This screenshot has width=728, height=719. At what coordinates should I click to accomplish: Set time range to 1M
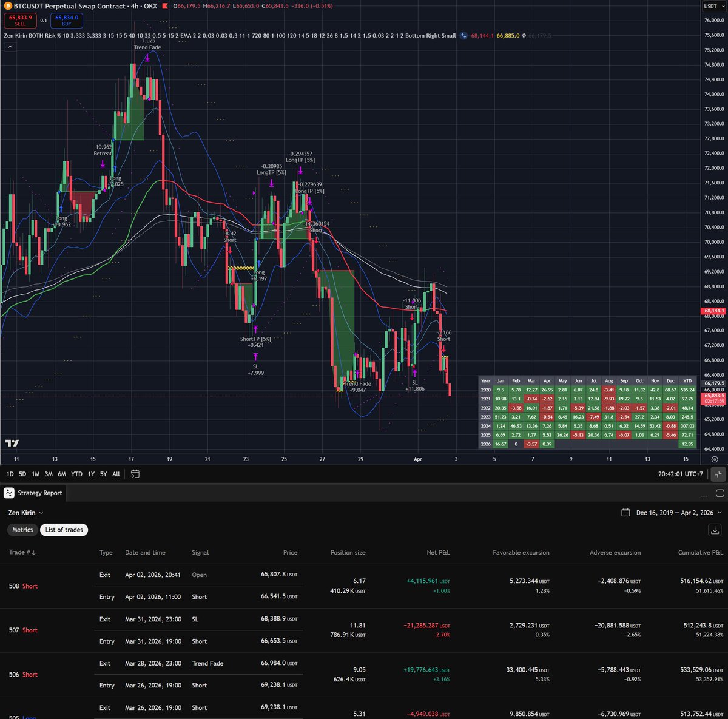tap(36, 474)
